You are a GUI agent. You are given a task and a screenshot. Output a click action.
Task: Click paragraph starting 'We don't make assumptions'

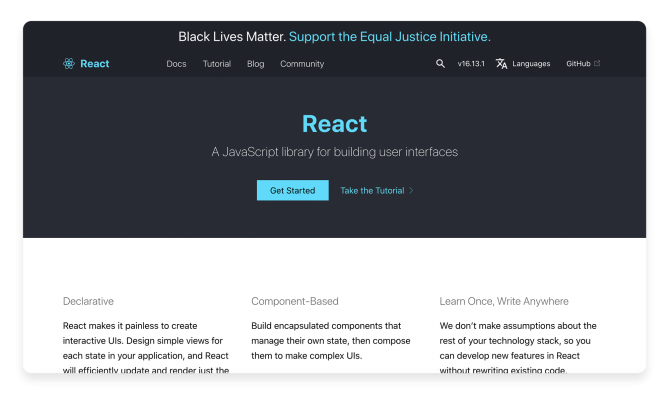point(518,348)
